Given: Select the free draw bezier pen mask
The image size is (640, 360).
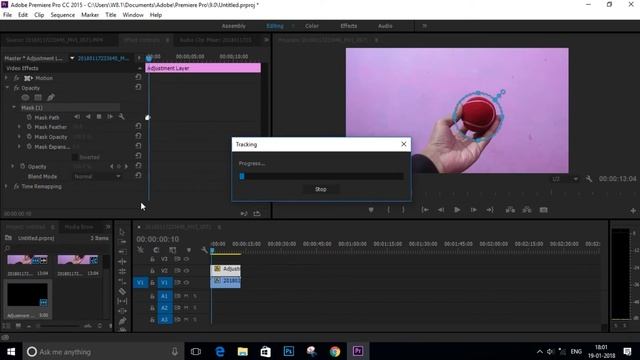Looking at the screenshot, I should [x=51, y=97].
